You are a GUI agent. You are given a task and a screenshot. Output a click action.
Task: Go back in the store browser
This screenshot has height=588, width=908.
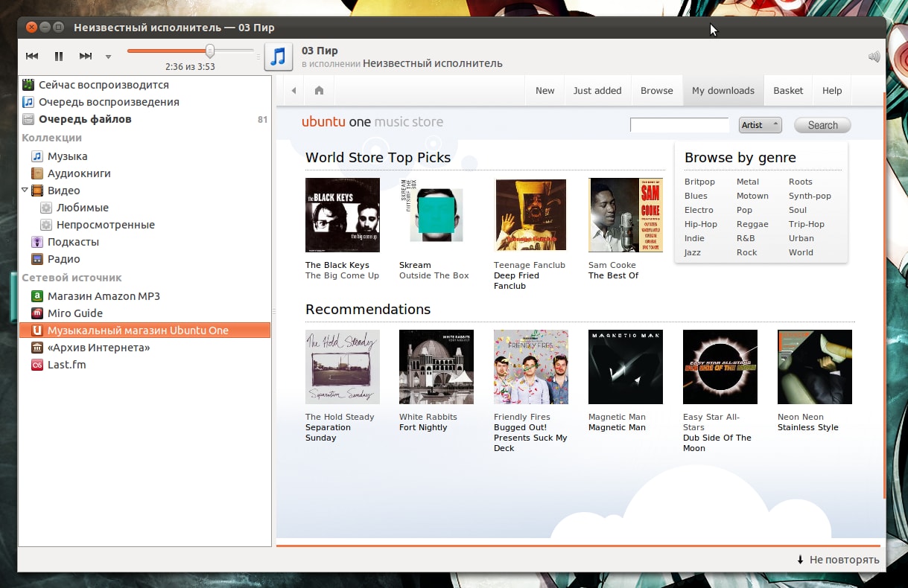[293, 91]
